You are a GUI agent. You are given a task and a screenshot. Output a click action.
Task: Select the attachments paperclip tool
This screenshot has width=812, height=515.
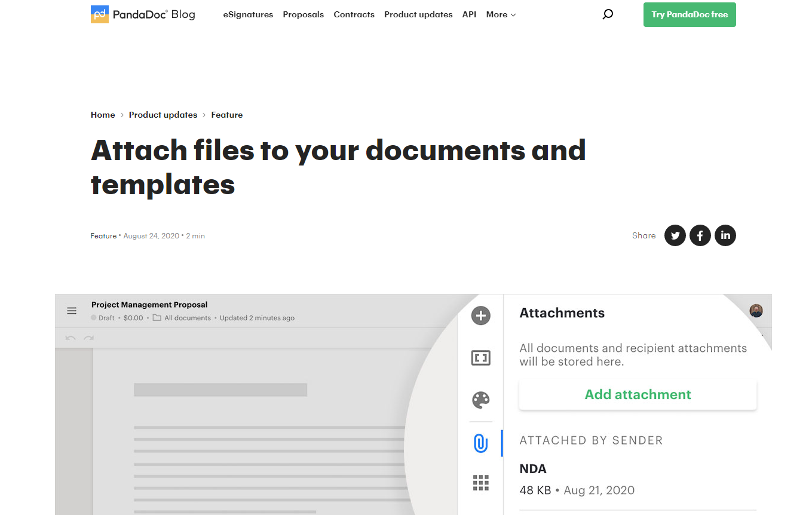tap(480, 443)
